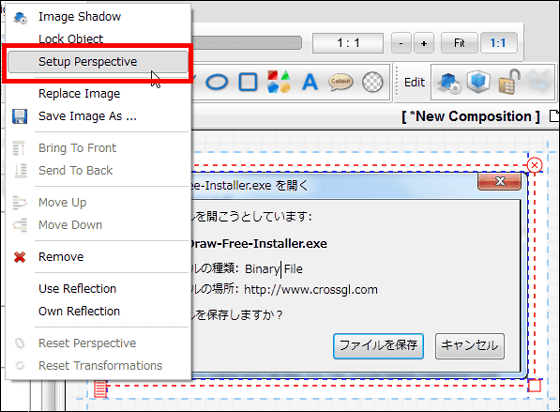560x412 pixels.
Task: Choose Replace Image in context menu
Action: click(98, 94)
